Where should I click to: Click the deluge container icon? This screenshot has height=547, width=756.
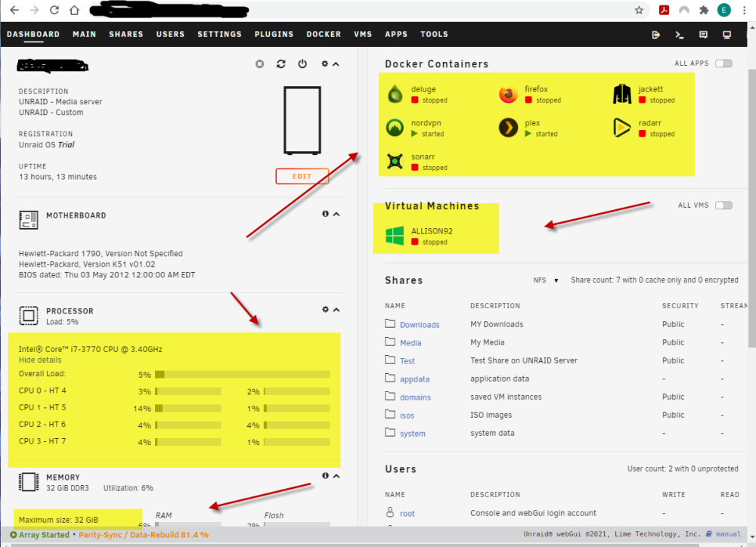coord(395,94)
